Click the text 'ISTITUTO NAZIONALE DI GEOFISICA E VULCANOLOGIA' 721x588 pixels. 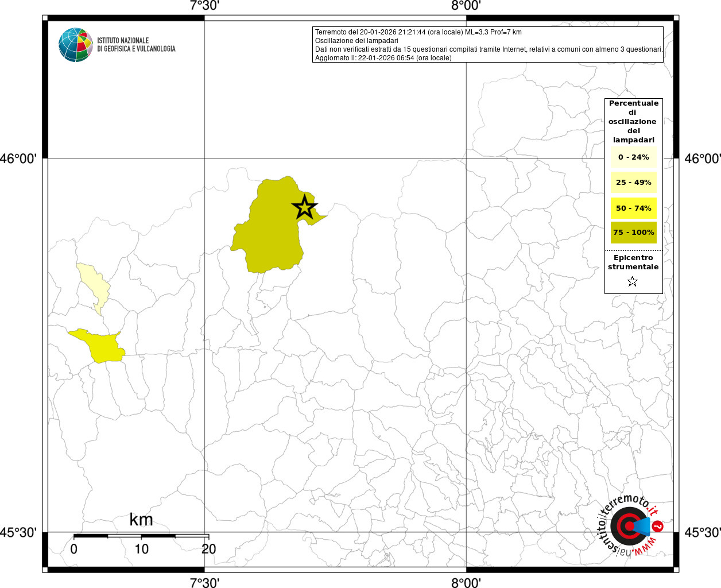pyautogui.click(x=136, y=45)
